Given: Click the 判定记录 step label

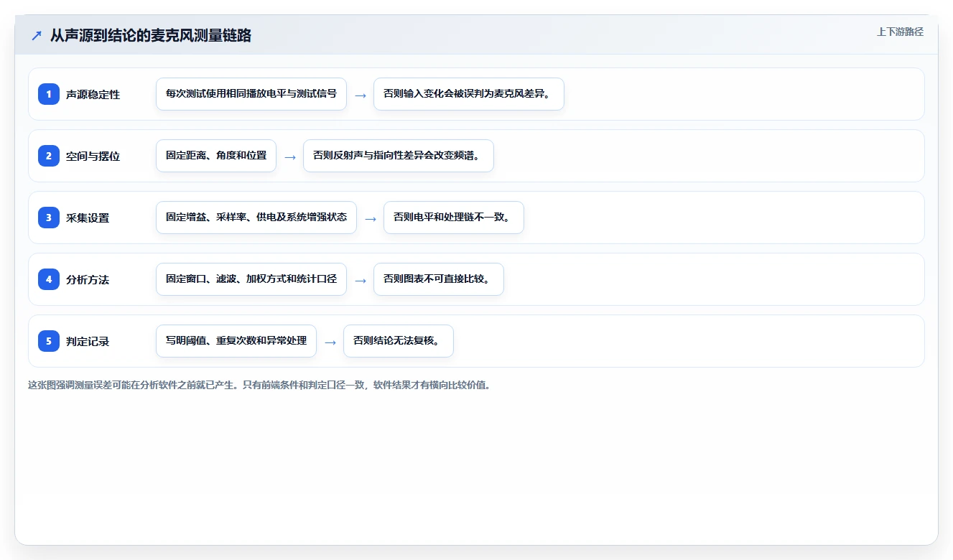Looking at the screenshot, I should point(88,341).
